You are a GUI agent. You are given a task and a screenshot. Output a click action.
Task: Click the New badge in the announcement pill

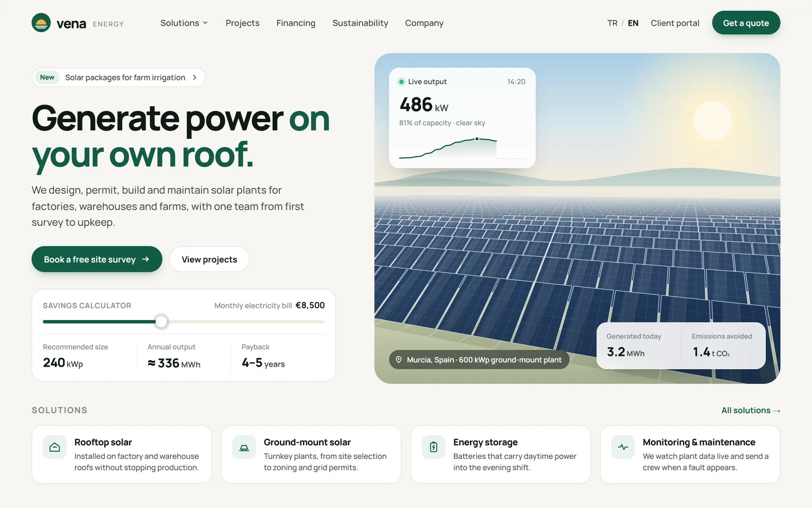pyautogui.click(x=47, y=77)
